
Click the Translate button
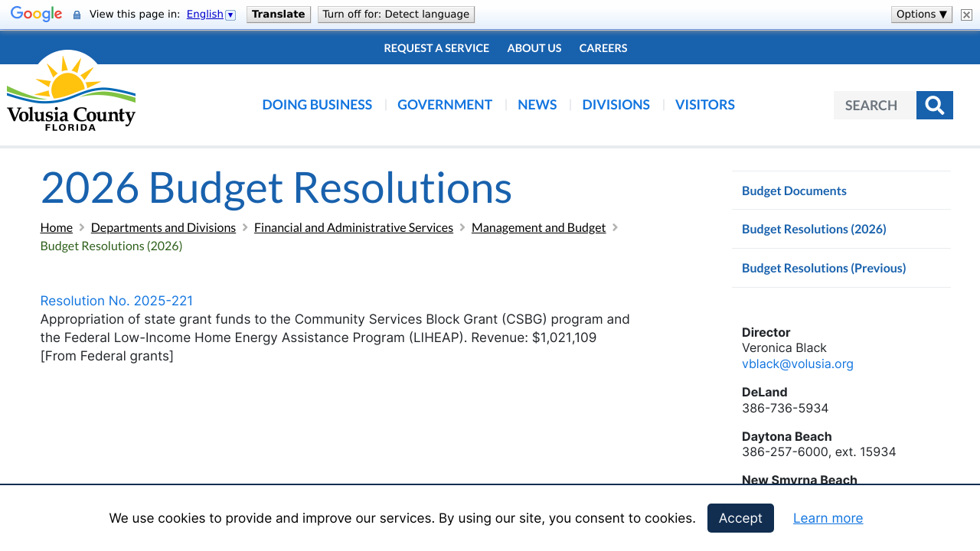coord(278,13)
